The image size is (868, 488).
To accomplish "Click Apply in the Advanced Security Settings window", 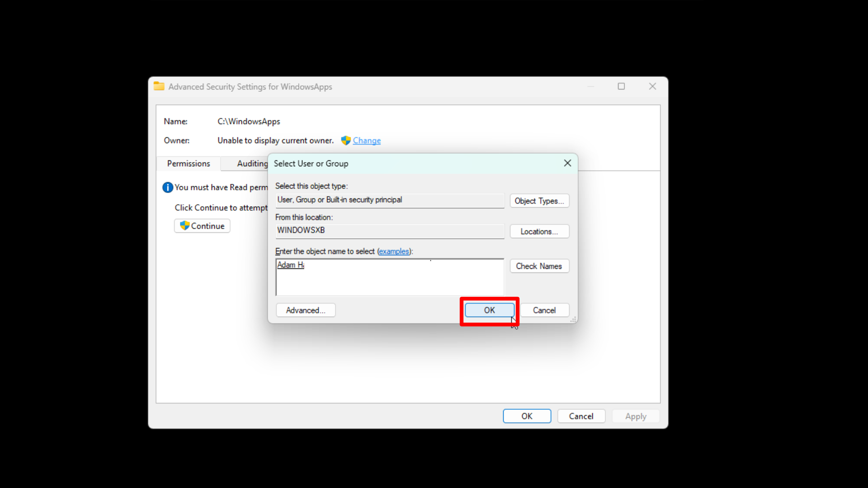I will (x=635, y=416).
